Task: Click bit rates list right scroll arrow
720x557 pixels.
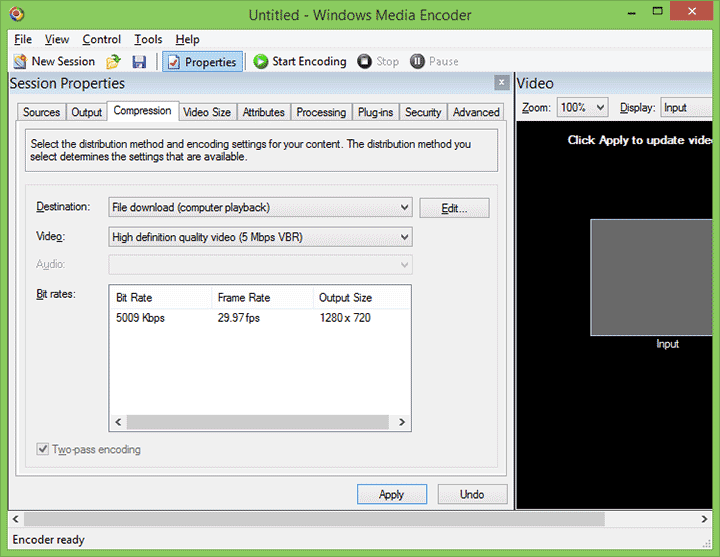Action: point(402,422)
